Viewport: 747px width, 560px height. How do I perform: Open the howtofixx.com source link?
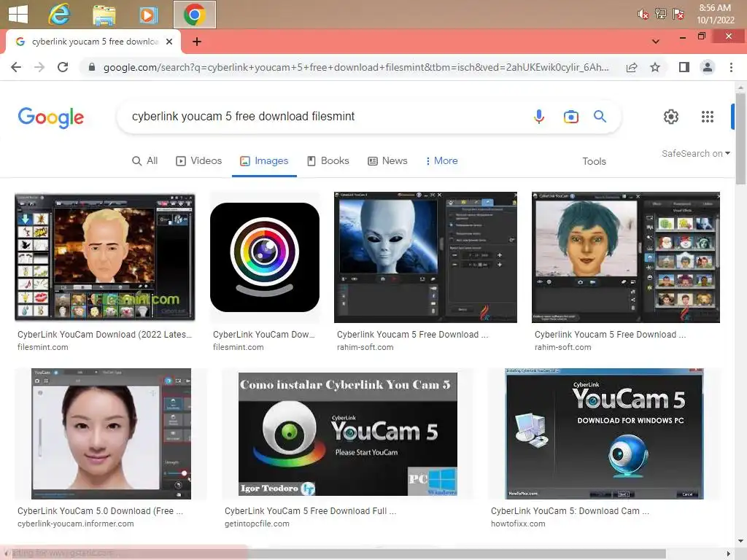518,524
